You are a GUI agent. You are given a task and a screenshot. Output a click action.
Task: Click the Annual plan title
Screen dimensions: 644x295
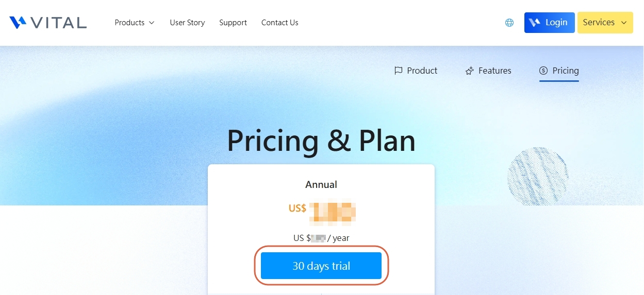[321, 184]
